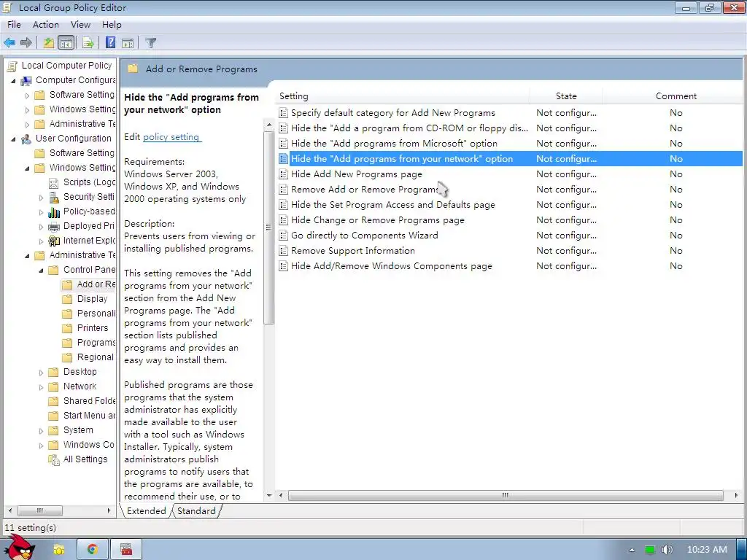Collapse the Control Panel tree node
The width and height of the screenshot is (747, 560).
tap(41, 271)
